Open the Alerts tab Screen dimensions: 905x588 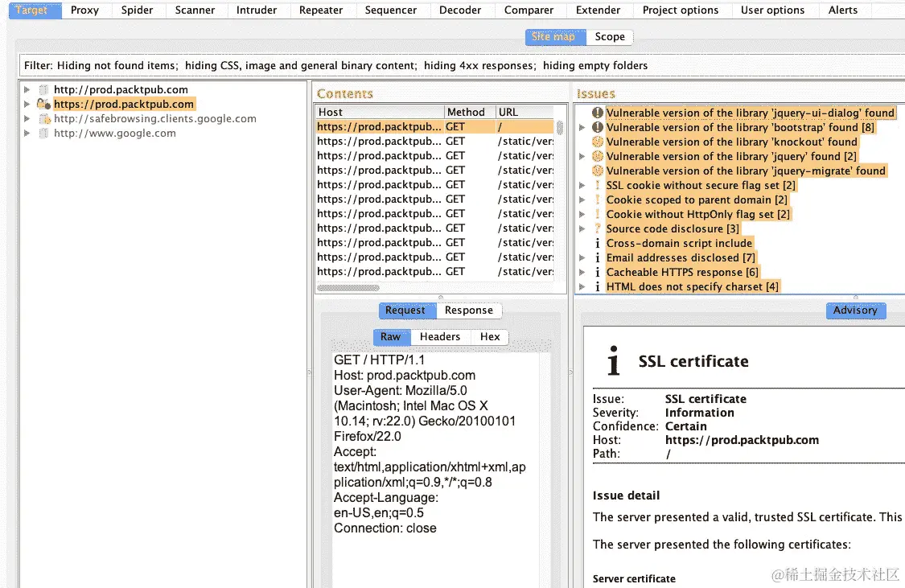pyautogui.click(x=843, y=10)
